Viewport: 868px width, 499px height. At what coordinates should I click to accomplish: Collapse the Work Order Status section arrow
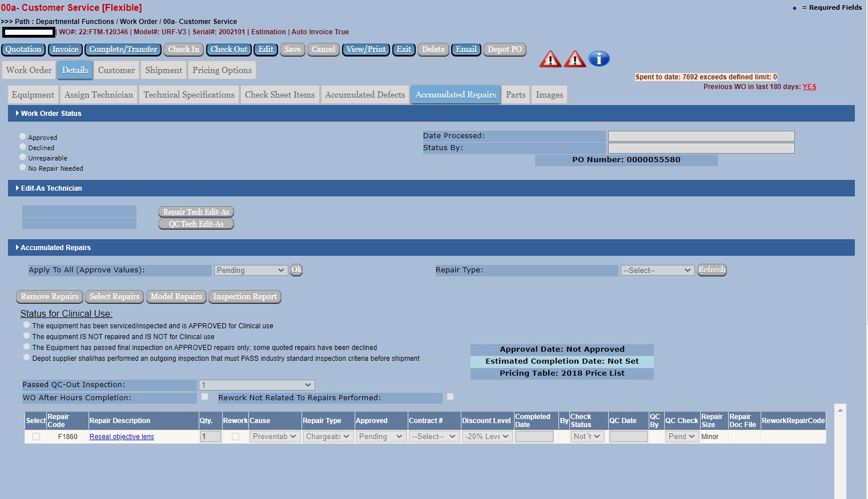pos(17,114)
